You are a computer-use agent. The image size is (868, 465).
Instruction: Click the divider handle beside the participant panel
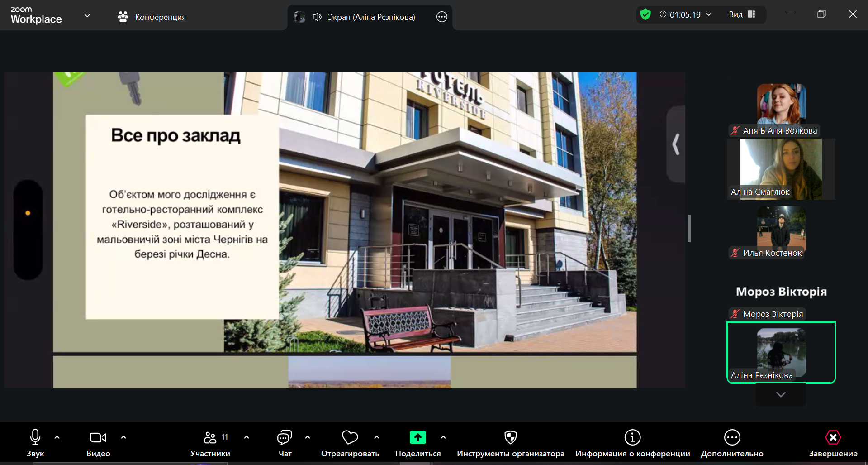[689, 229]
